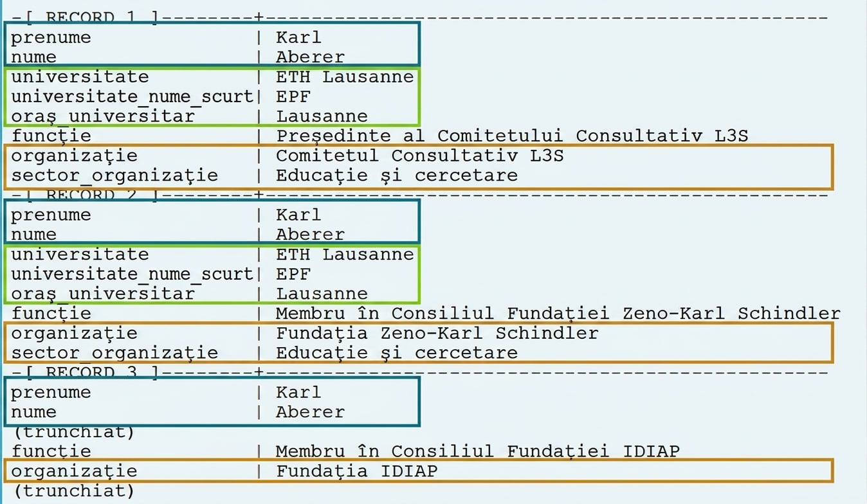The width and height of the screenshot is (867, 504).
Task: Select 'Fundația IDIAP' organizație value
Action: click(x=356, y=471)
